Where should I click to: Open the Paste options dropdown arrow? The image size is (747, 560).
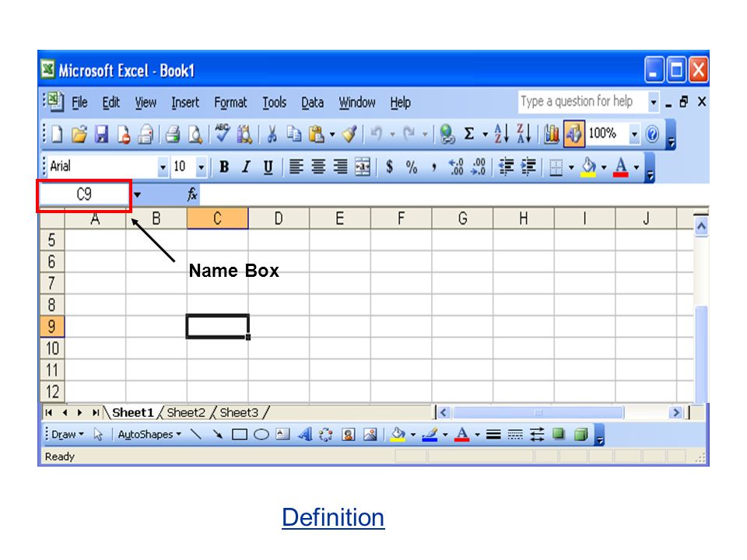(332, 135)
